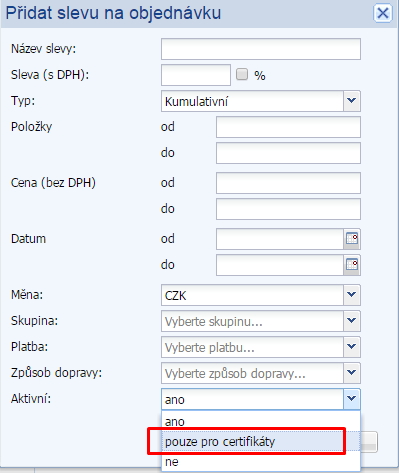This screenshot has height=473, width=399.
Task: Click Cena (bez DPH) do field
Action: [288, 209]
